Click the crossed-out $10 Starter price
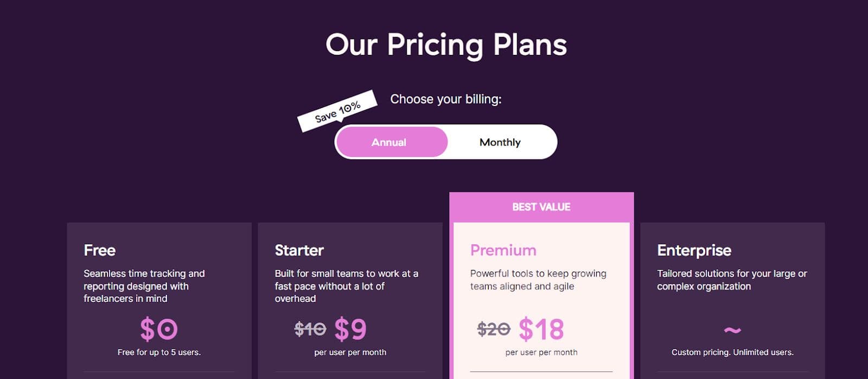The height and width of the screenshot is (379, 868). tap(310, 329)
